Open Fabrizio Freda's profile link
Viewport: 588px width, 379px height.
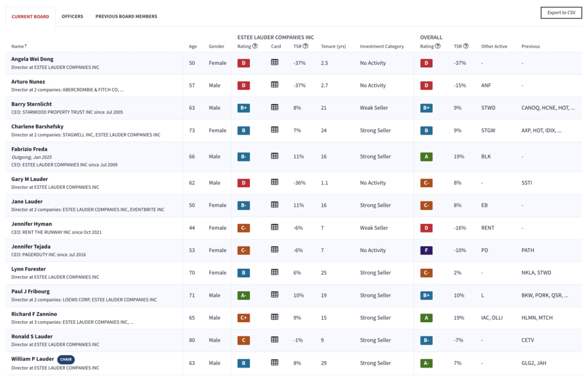tap(29, 149)
